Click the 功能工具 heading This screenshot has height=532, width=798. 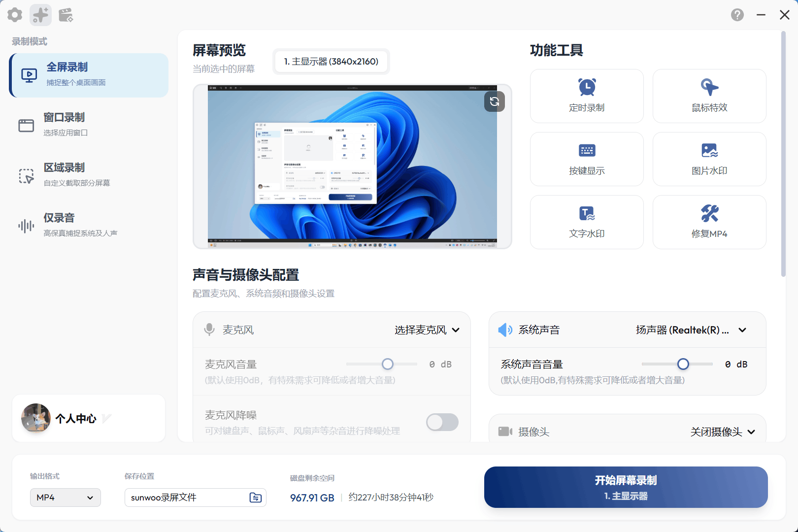tap(557, 50)
